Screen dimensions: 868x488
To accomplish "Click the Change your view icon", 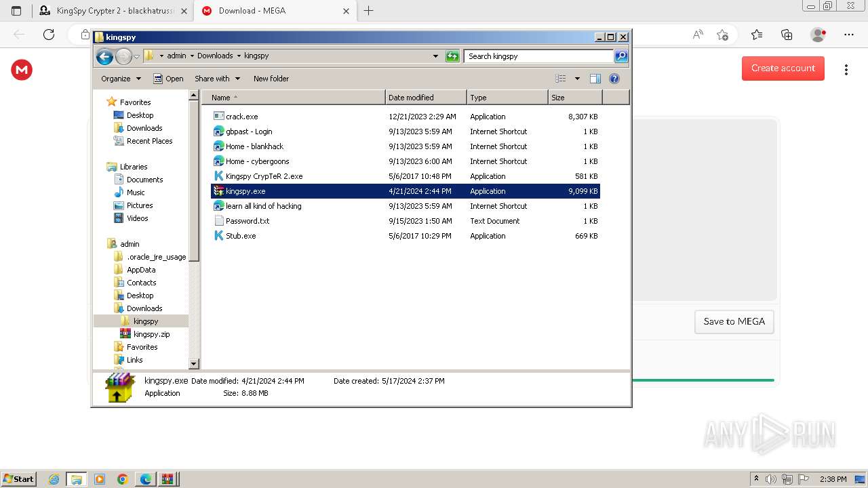I will (561, 79).
